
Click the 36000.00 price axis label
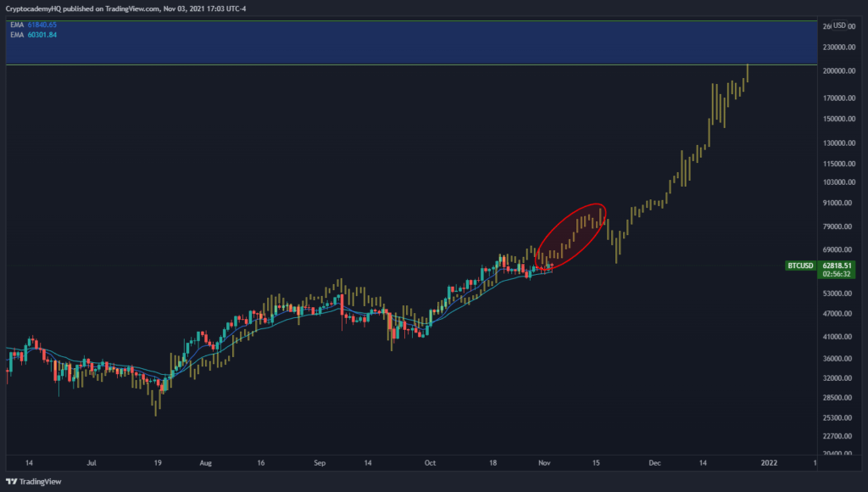coord(837,359)
